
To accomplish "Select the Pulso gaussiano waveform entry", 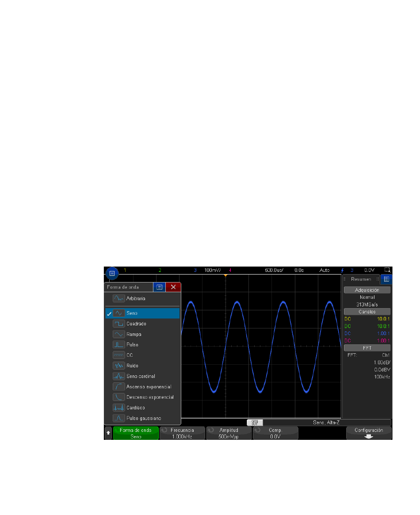I will (142, 418).
